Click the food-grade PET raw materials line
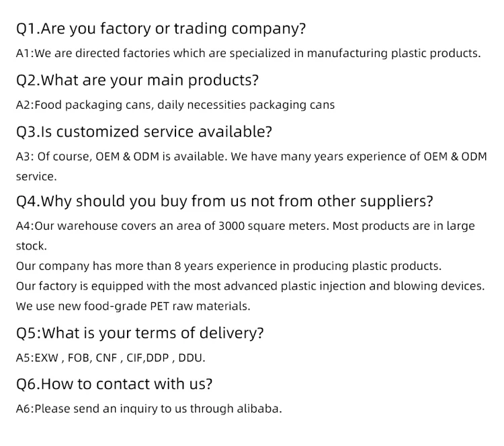 click(133, 306)
